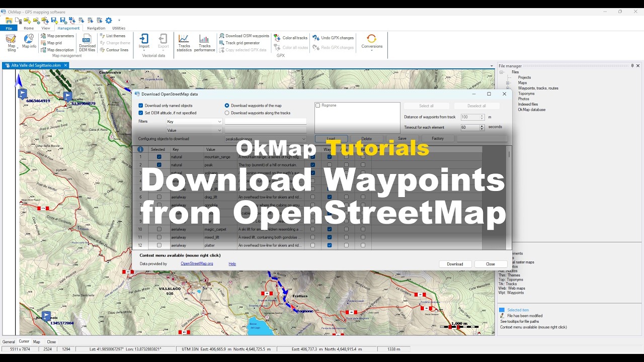
Task: Click the open folder icon in quick toolbar
Action: (9, 21)
